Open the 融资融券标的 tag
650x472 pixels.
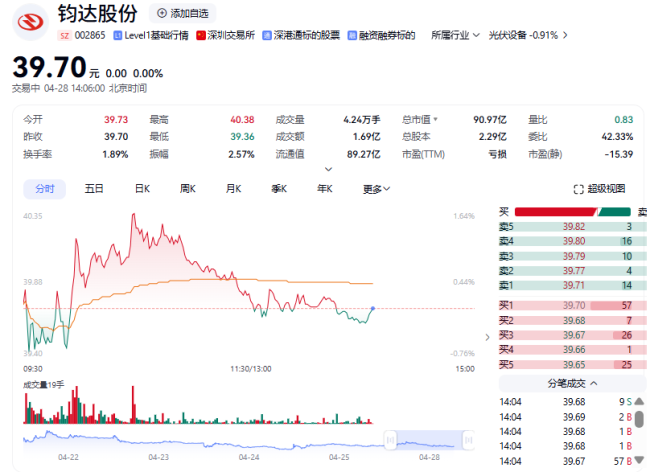coord(382,36)
